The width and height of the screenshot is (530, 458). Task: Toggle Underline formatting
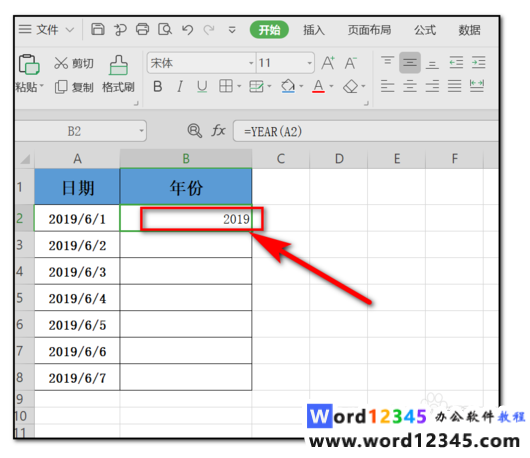(x=202, y=87)
